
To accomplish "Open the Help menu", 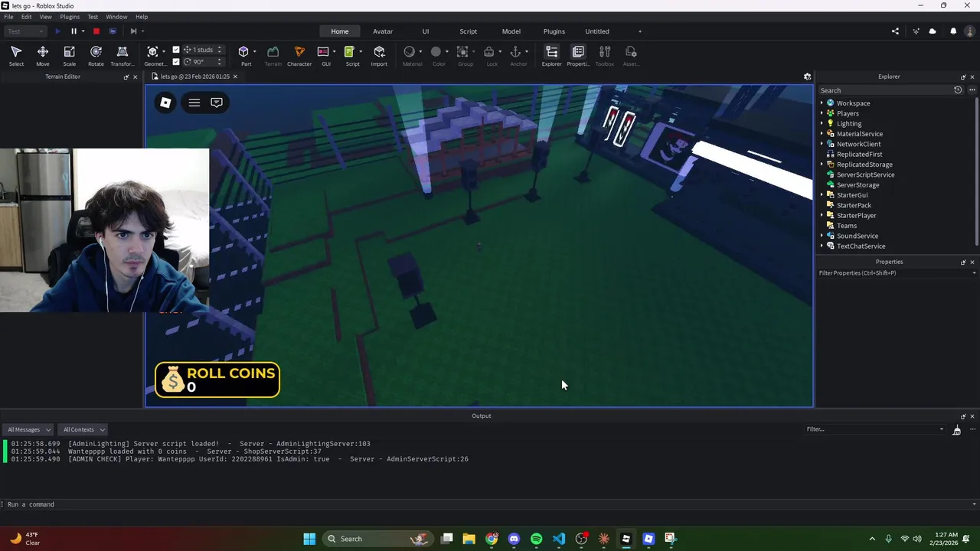I will point(142,17).
